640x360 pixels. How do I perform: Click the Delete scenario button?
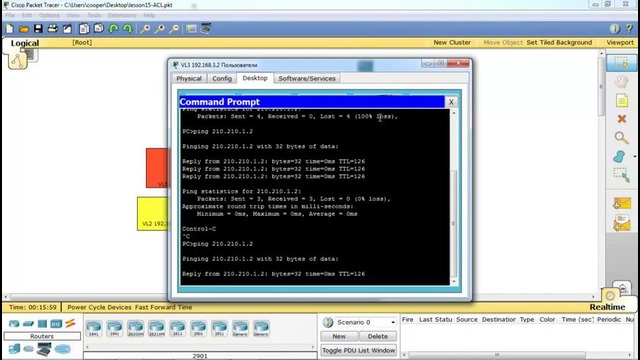click(378, 336)
